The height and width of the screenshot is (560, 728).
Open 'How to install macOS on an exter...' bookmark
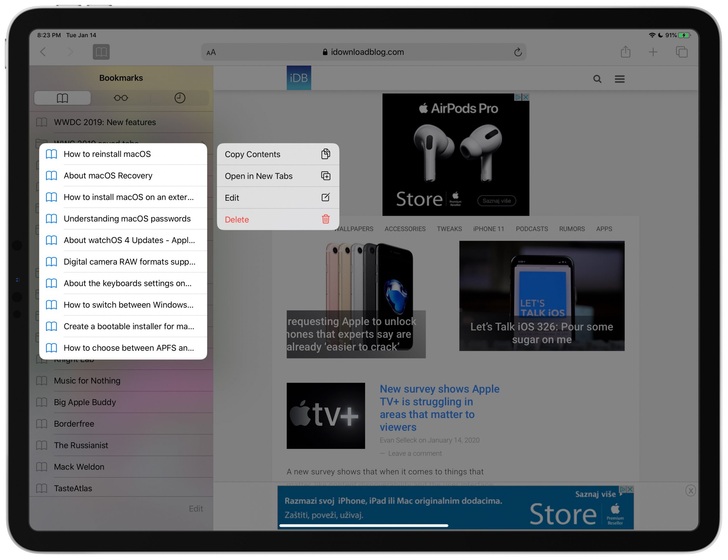pos(123,197)
